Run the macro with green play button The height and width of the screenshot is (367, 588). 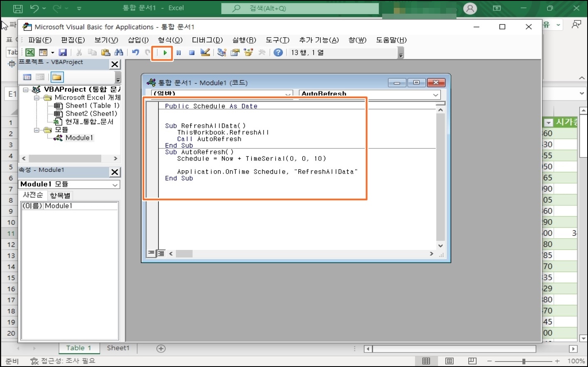tap(165, 53)
